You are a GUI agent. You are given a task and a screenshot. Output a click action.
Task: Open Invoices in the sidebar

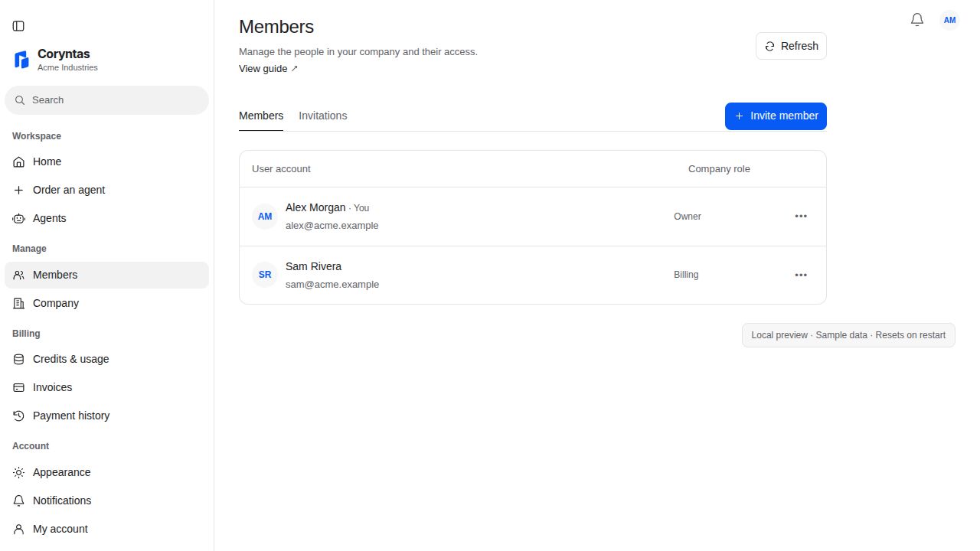[106, 388]
